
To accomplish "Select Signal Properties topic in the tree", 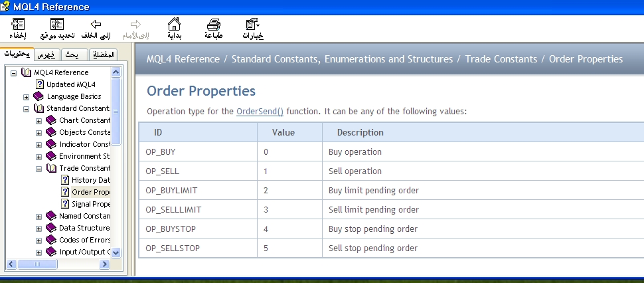I will pos(90,204).
